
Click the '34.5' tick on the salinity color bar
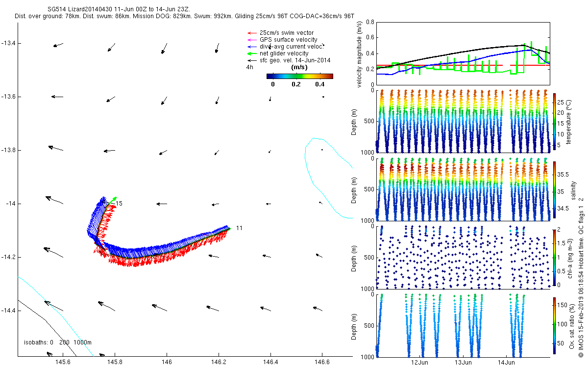563,209
